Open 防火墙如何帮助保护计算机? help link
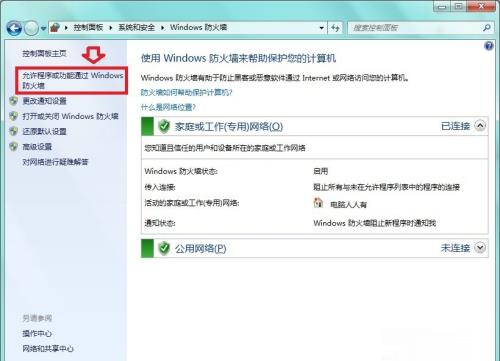The image size is (500, 361). [186, 92]
